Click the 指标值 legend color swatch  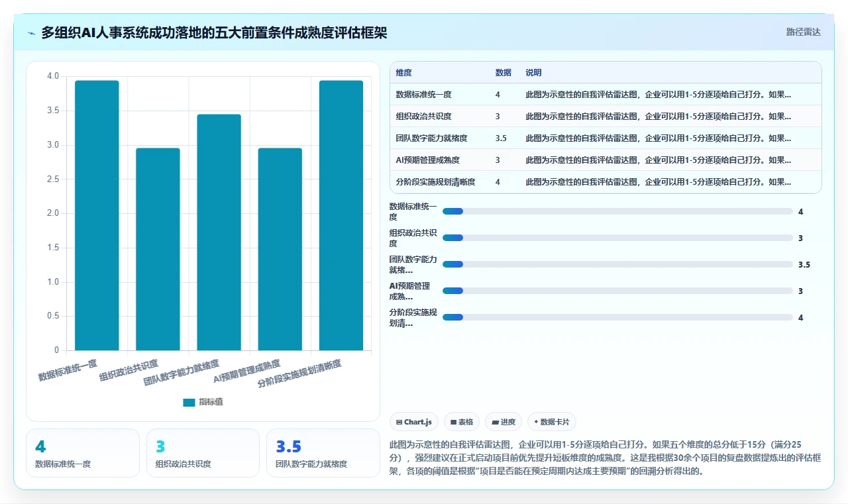189,402
